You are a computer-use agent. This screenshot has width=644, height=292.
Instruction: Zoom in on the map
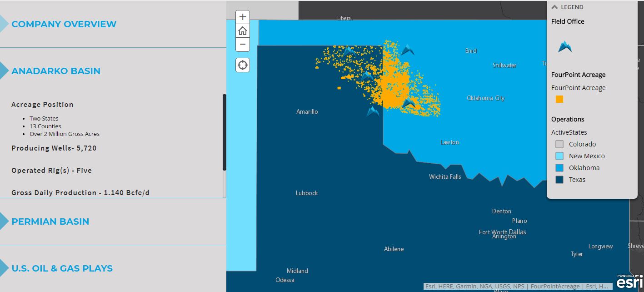(243, 17)
